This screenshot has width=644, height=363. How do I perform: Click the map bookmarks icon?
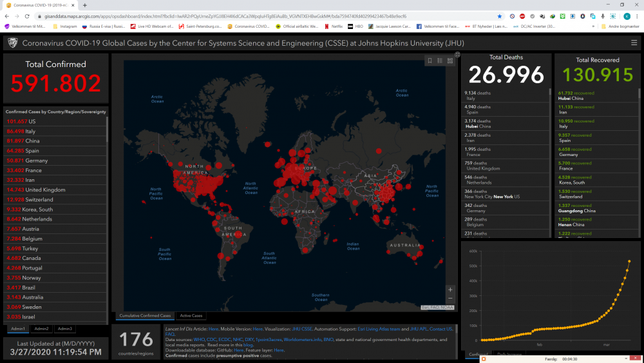430,61
